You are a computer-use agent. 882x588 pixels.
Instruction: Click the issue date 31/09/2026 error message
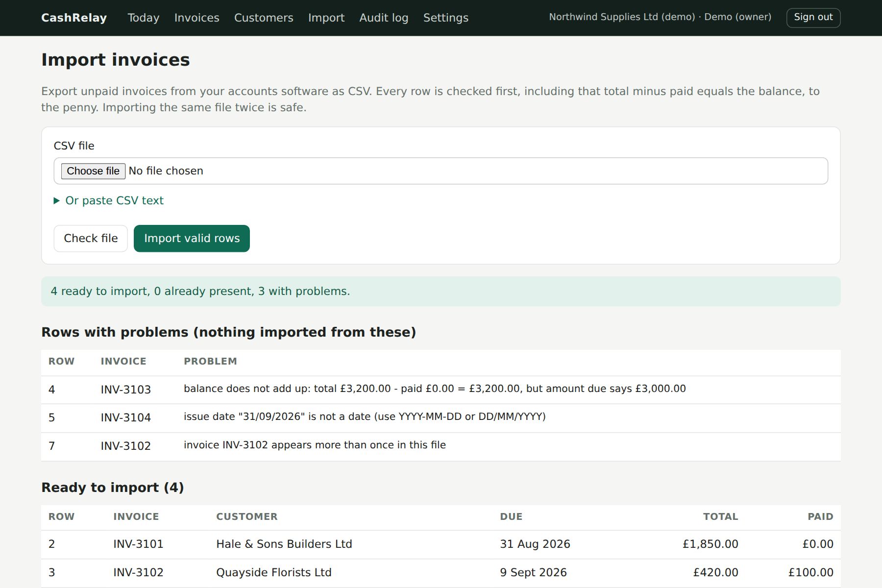click(365, 417)
